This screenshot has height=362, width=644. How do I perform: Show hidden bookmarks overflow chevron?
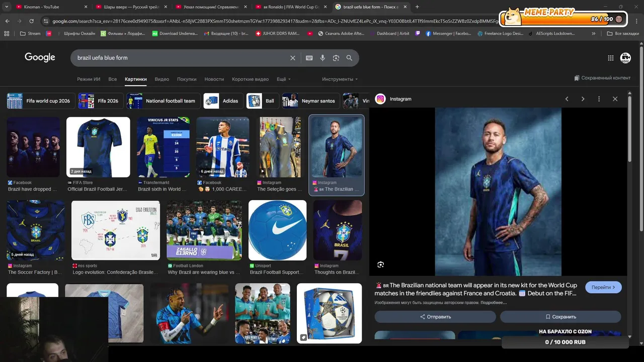click(x=594, y=34)
